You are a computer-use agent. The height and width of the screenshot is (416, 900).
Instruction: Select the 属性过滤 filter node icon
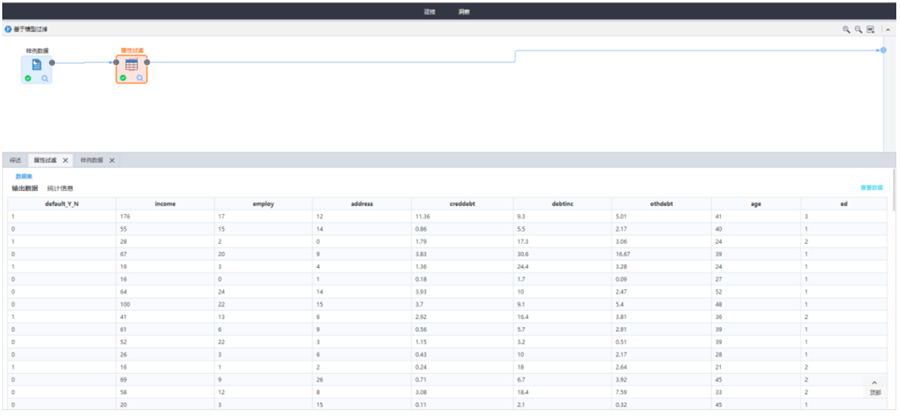[x=131, y=64]
